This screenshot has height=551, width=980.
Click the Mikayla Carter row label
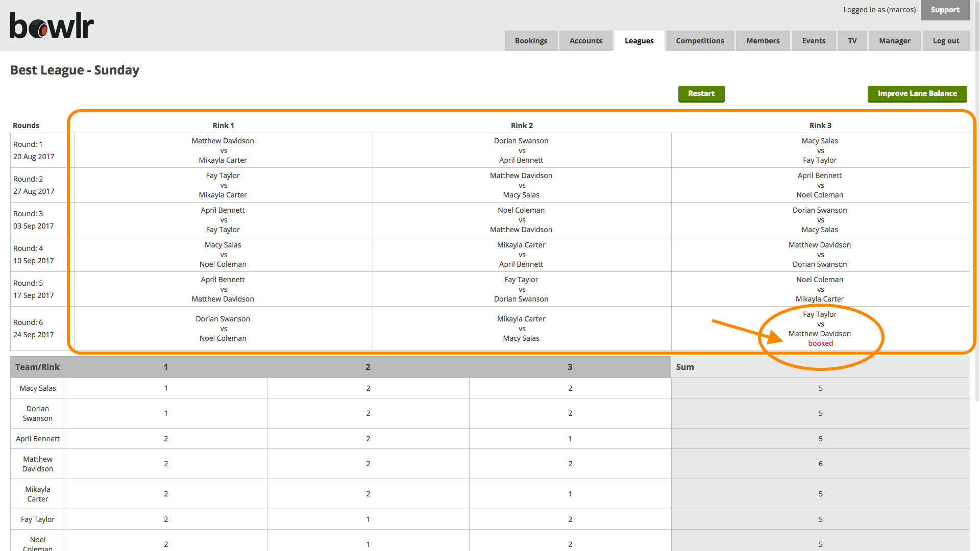pyautogui.click(x=38, y=494)
